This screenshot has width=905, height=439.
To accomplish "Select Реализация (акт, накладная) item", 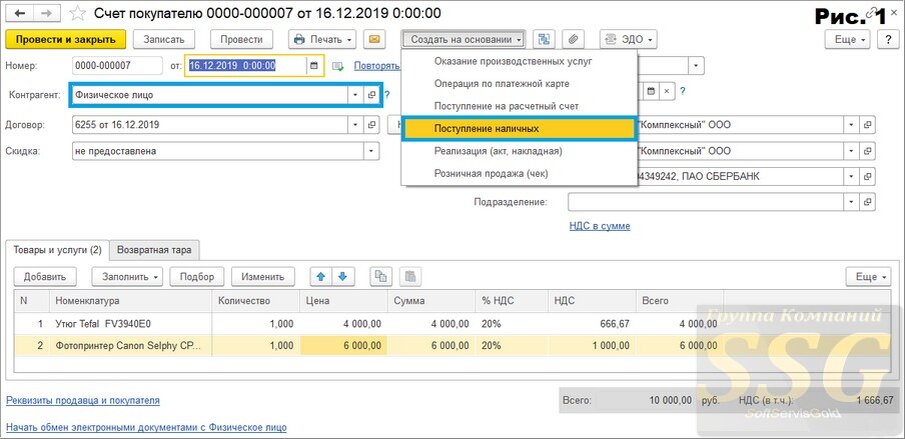I will click(498, 151).
